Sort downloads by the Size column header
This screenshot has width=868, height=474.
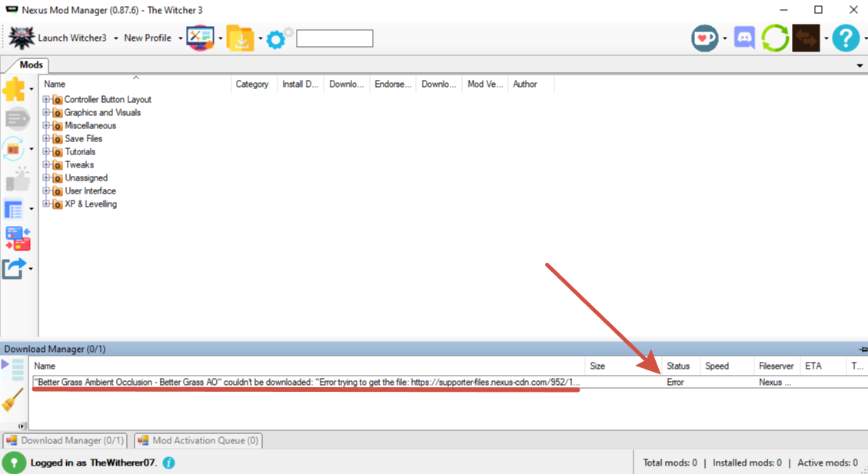pos(624,366)
